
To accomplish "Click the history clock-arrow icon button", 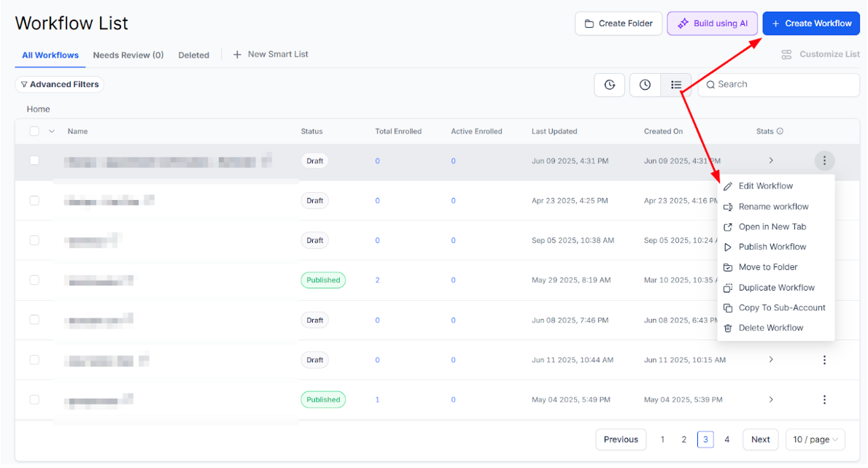I will tap(610, 85).
